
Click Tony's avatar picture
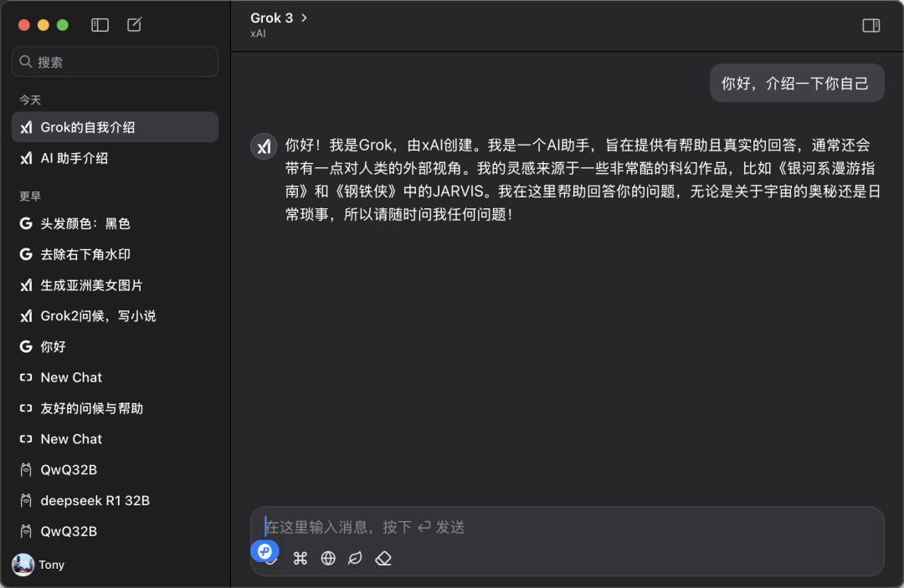pyautogui.click(x=23, y=565)
